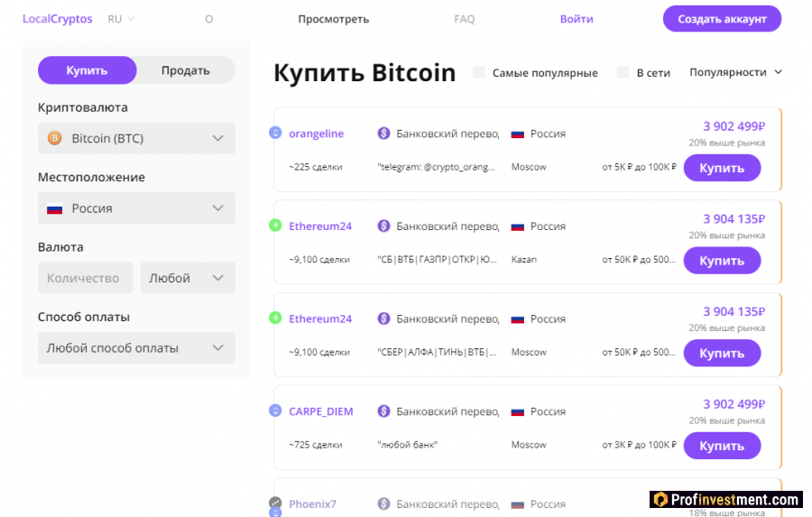Click payment icon in orangeline offer
Viewport: 812px width, 517px height.
pos(383,134)
